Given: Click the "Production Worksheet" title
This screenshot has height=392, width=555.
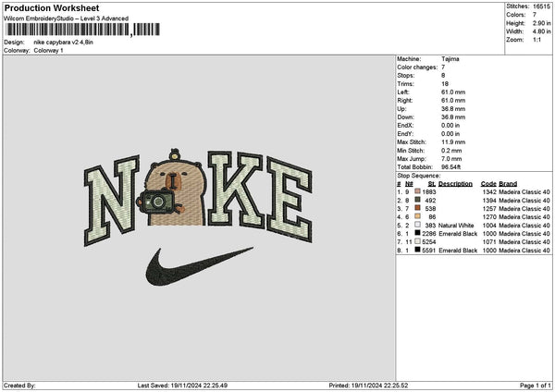Looking at the screenshot, I should [52, 8].
